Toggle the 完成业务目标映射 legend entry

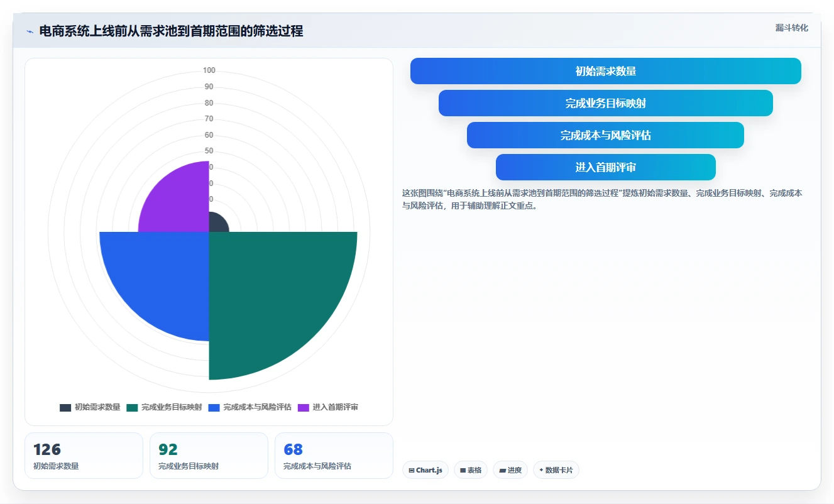tap(164, 407)
